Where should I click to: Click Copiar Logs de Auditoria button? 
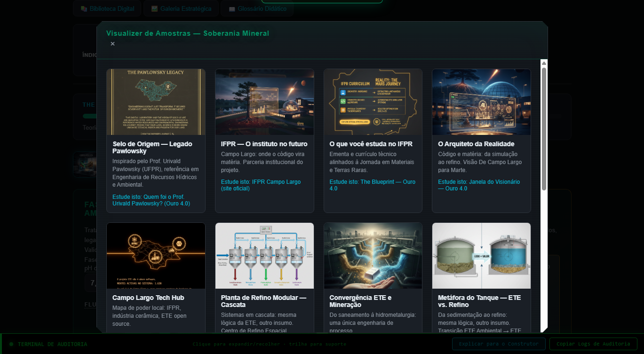593,344
